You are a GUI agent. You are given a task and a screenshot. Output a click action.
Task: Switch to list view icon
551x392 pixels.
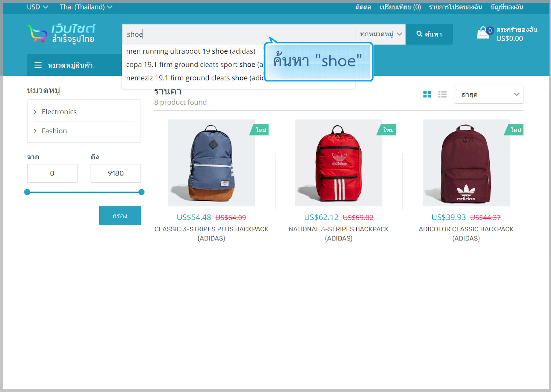pyautogui.click(x=442, y=94)
